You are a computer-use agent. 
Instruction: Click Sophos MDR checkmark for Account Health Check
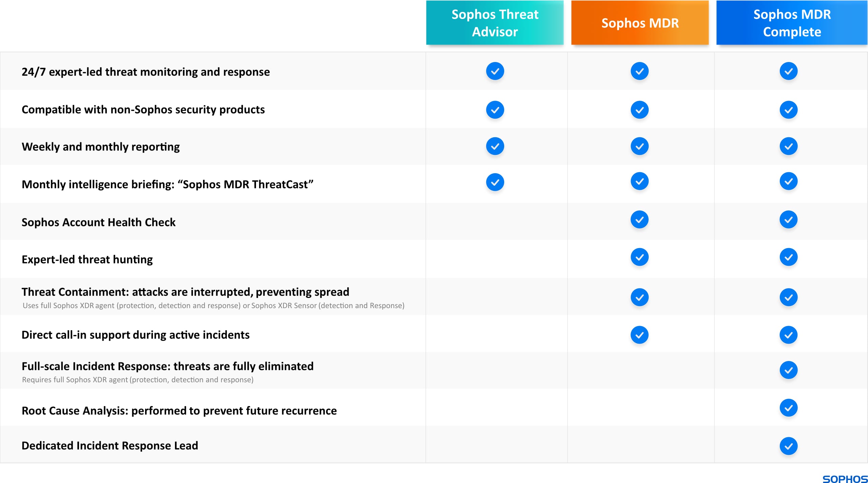639,220
